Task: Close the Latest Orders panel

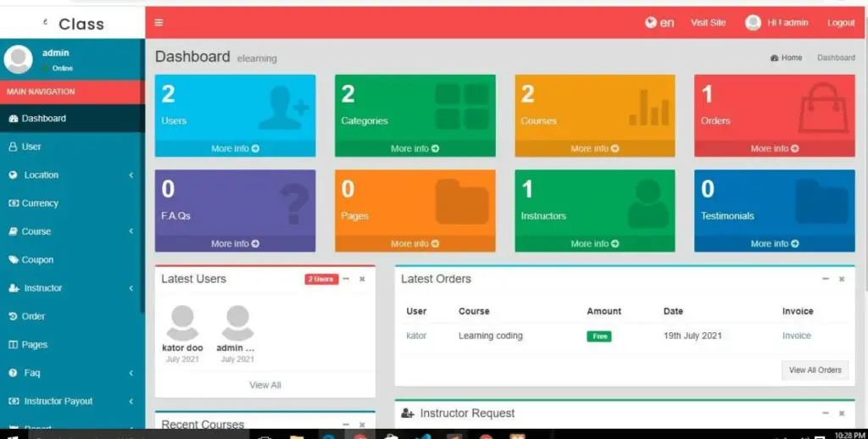Action: pos(842,279)
